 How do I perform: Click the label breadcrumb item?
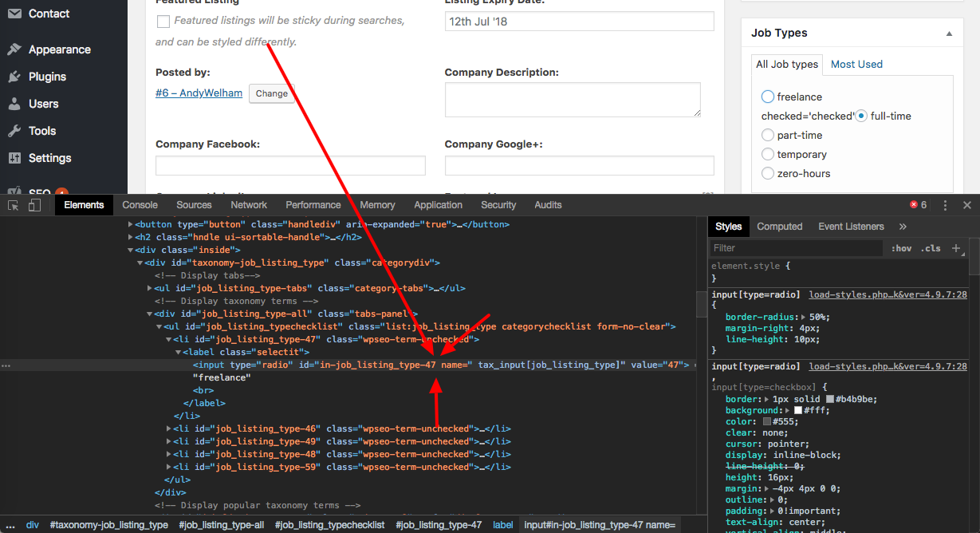pyautogui.click(x=503, y=525)
